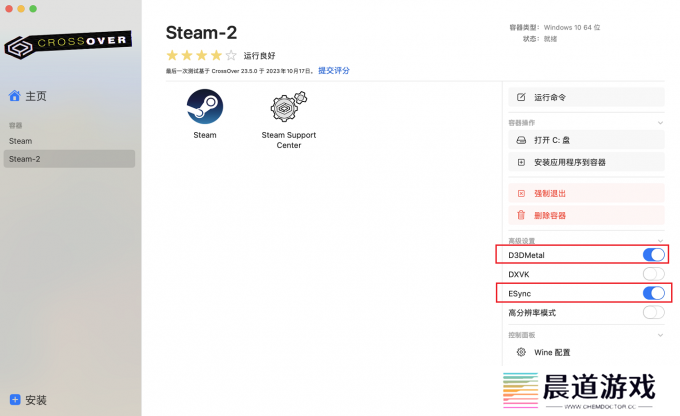The width and height of the screenshot is (680, 416).
Task: Click the fifth empty rating star
Action: (231, 55)
